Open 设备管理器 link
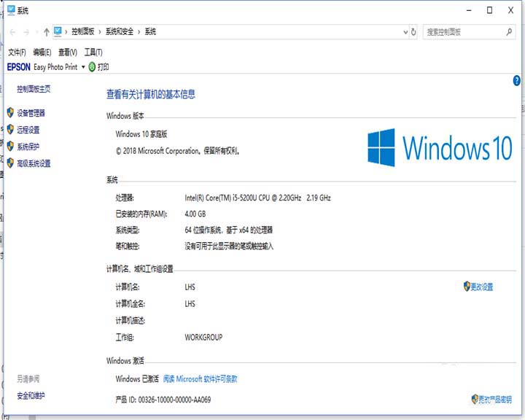The image size is (525, 420). point(31,113)
